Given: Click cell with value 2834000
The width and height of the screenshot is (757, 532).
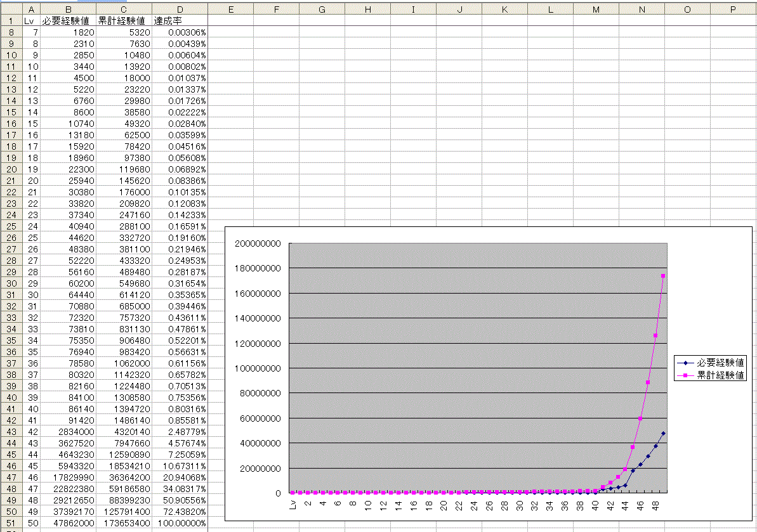Looking at the screenshot, I should [x=68, y=432].
